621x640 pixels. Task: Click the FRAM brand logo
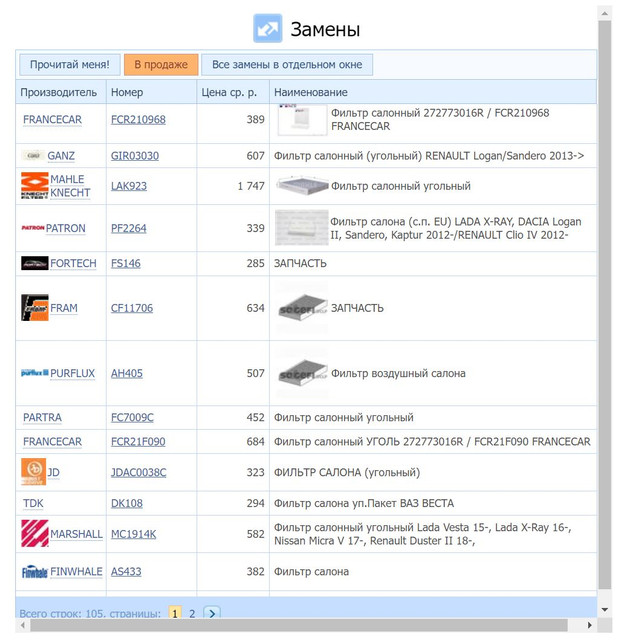(x=35, y=308)
